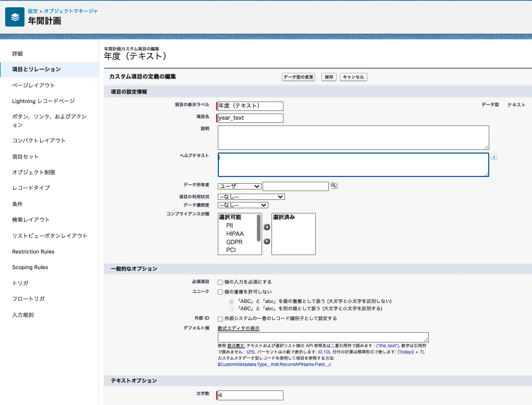Open Lightning レコードページ sidebar item

click(43, 101)
